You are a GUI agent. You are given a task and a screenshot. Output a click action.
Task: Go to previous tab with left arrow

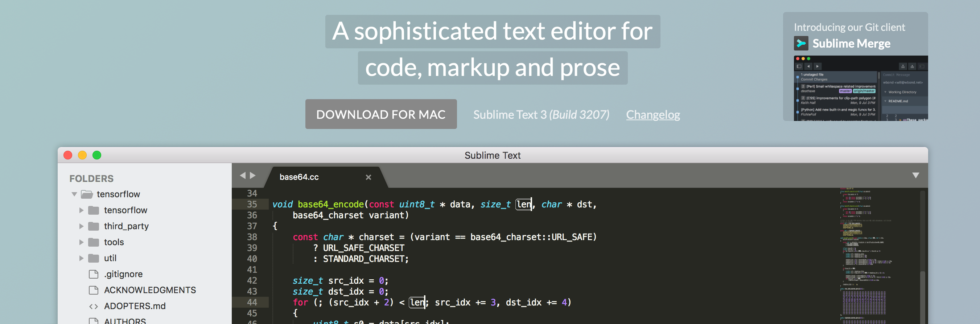click(242, 175)
